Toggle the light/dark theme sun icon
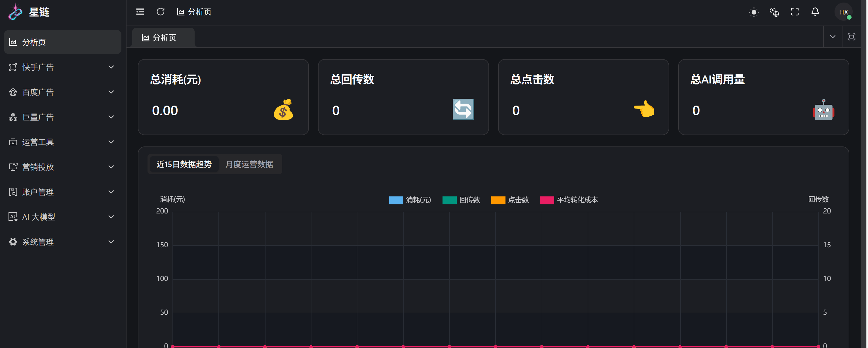The image size is (868, 348). (x=753, y=12)
